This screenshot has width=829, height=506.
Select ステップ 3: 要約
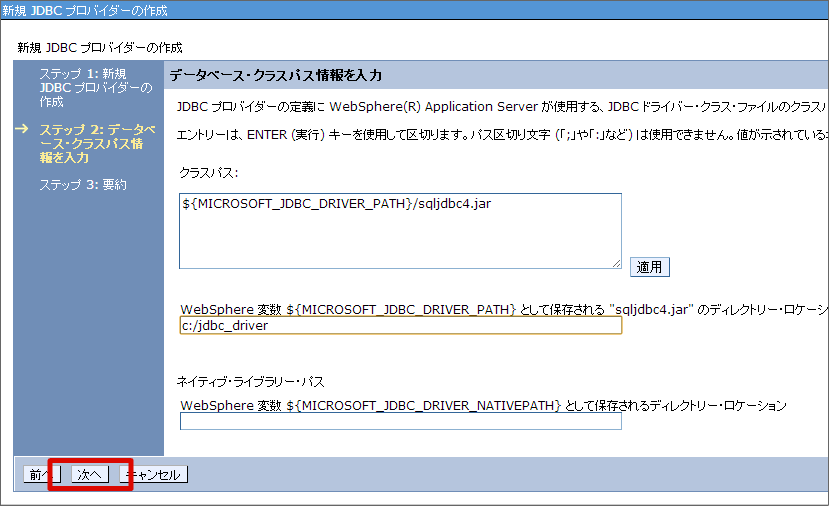[83, 185]
